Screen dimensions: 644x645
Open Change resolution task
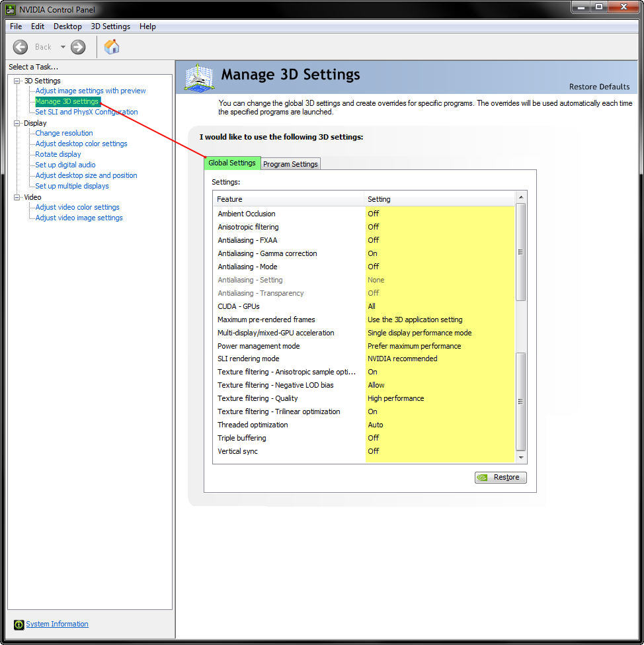pyautogui.click(x=64, y=133)
